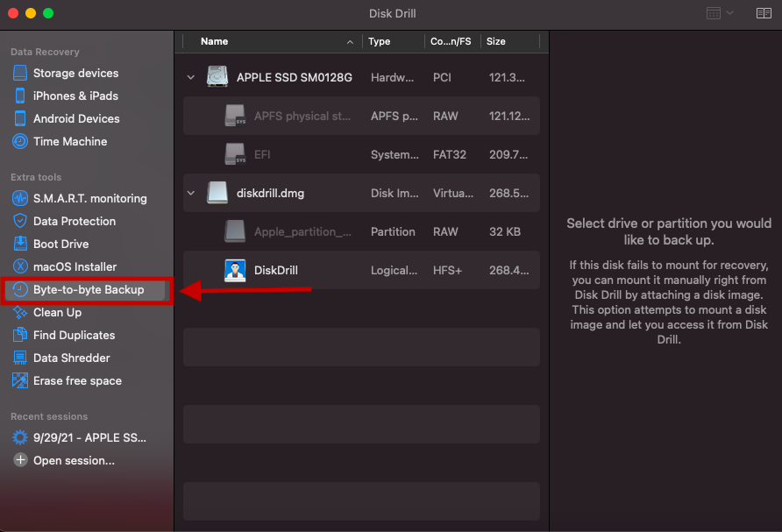The image size is (782, 532).
Task: Open the view mode grid dropdown in the title bar
Action: 720,13
